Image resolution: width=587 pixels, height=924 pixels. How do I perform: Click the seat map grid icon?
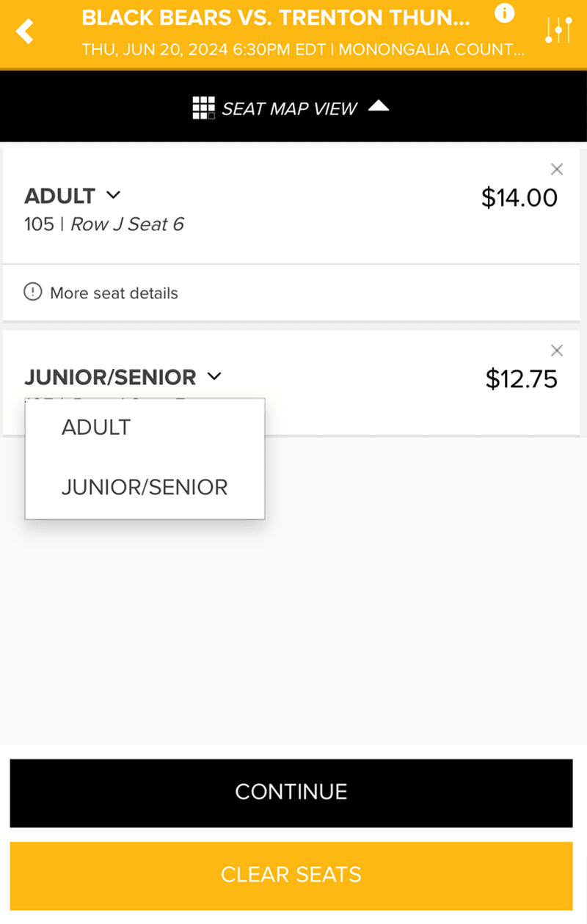pyautogui.click(x=203, y=108)
